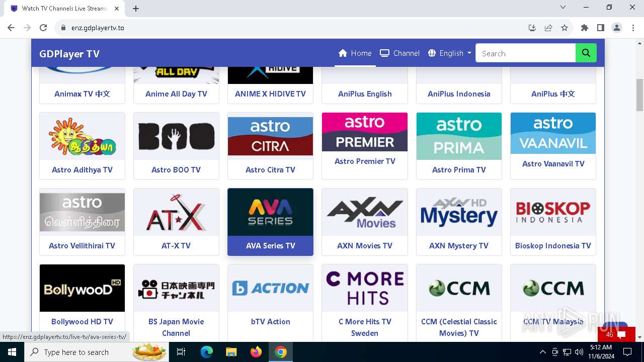This screenshot has height=362, width=644.
Task: Open the browser side panel icon
Action: tap(601, 28)
